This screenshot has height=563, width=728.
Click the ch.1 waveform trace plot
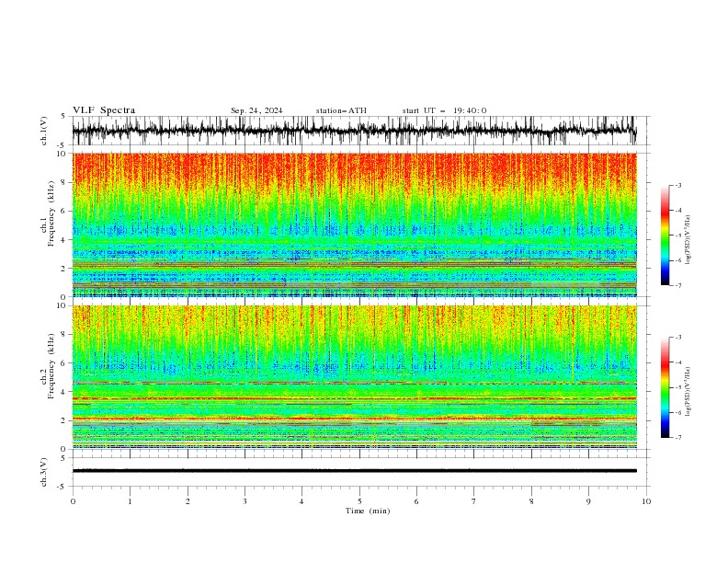(354, 131)
